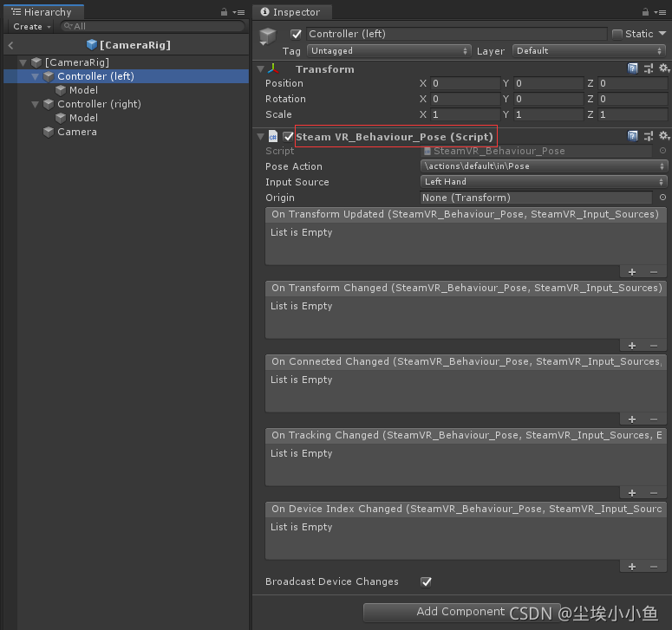Click the Inspector panel lock icon
The height and width of the screenshot is (630, 672).
[645, 12]
